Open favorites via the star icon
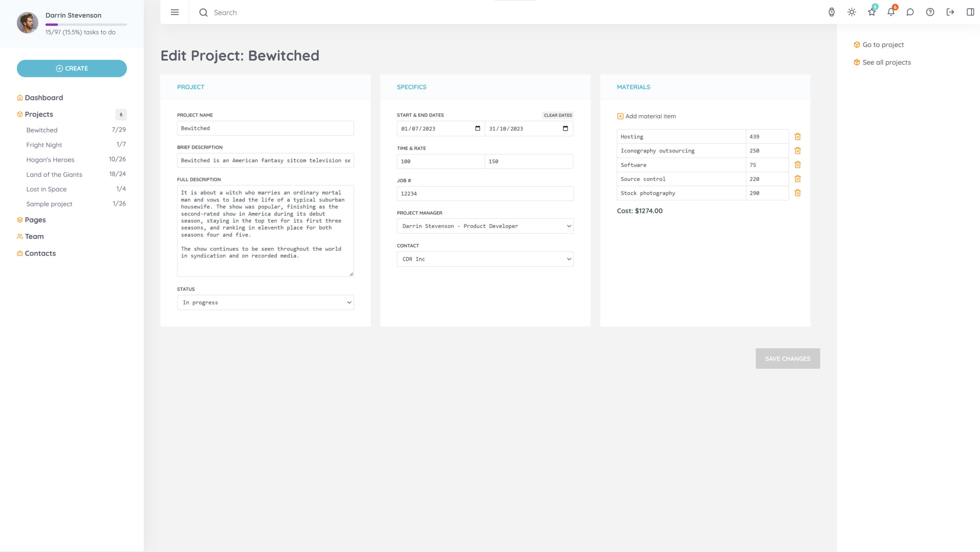The width and height of the screenshot is (980, 552). pyautogui.click(x=872, y=12)
